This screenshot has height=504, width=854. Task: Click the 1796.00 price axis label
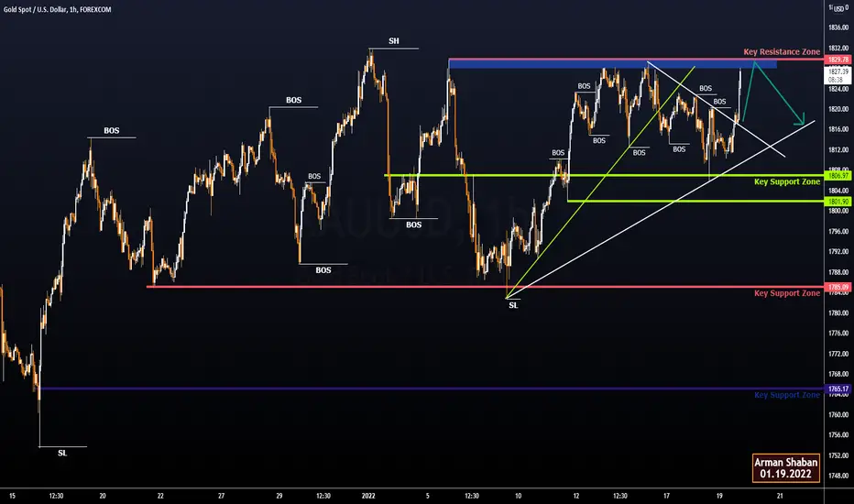click(x=838, y=232)
